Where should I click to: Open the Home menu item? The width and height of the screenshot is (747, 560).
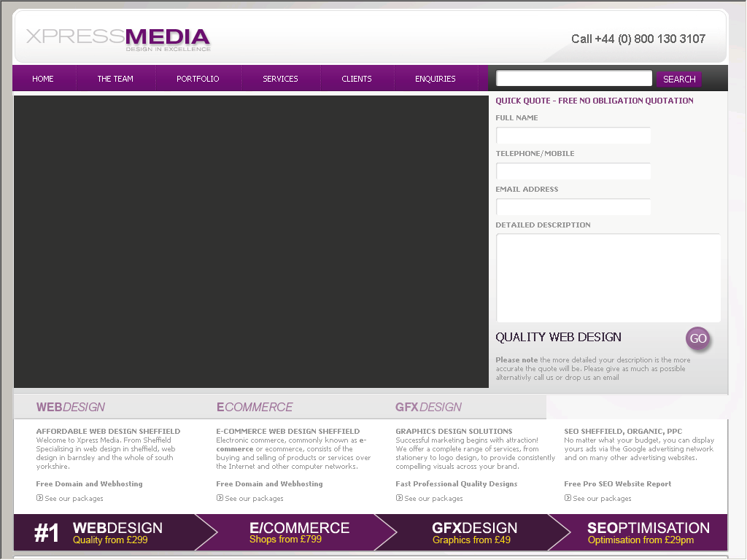click(43, 79)
